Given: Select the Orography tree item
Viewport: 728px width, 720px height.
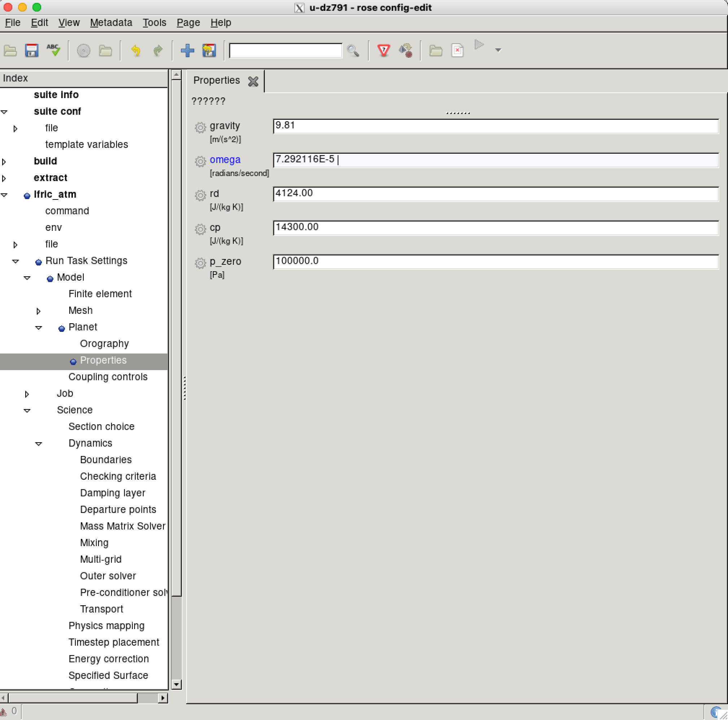Looking at the screenshot, I should pos(104,344).
